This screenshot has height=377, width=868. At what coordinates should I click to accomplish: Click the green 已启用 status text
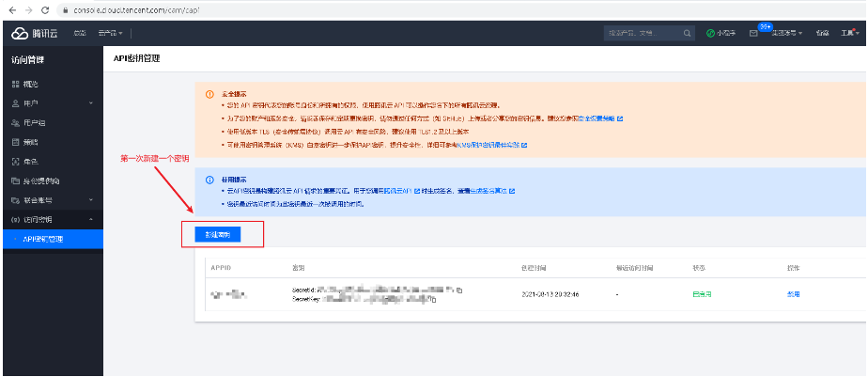click(702, 294)
